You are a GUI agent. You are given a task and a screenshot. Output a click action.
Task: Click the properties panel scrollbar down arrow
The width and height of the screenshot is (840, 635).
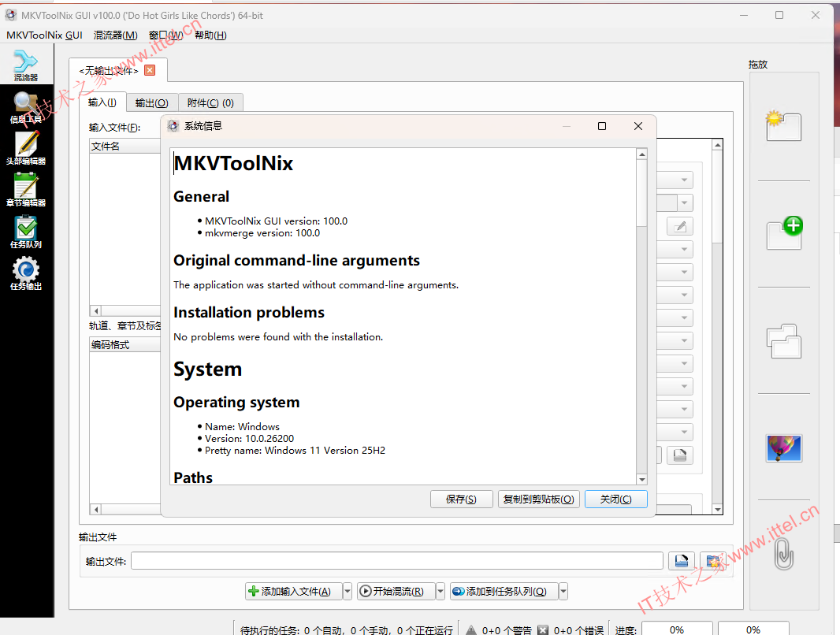717,509
